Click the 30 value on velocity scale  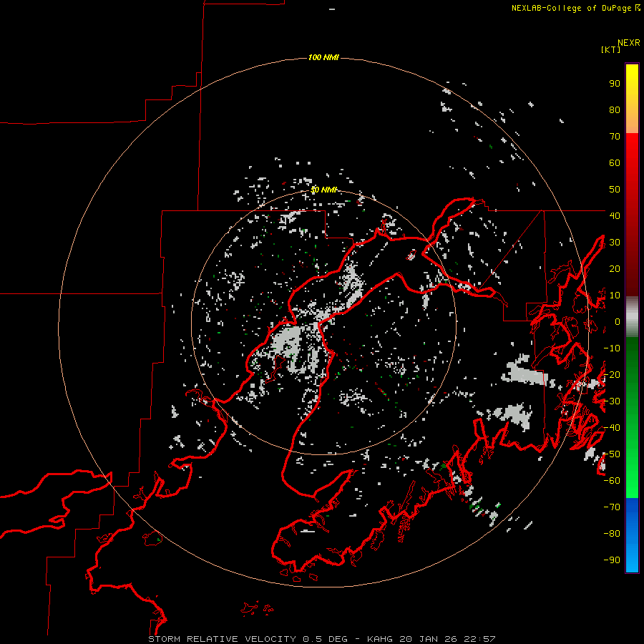click(x=615, y=243)
